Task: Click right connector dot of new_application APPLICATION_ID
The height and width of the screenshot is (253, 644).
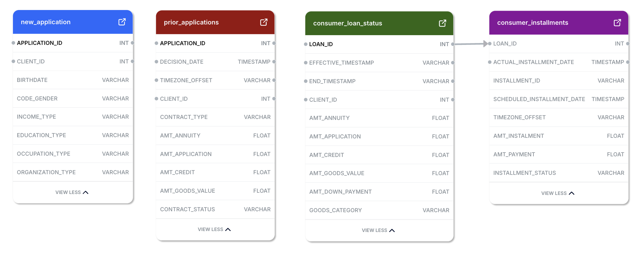Action: 133,43
